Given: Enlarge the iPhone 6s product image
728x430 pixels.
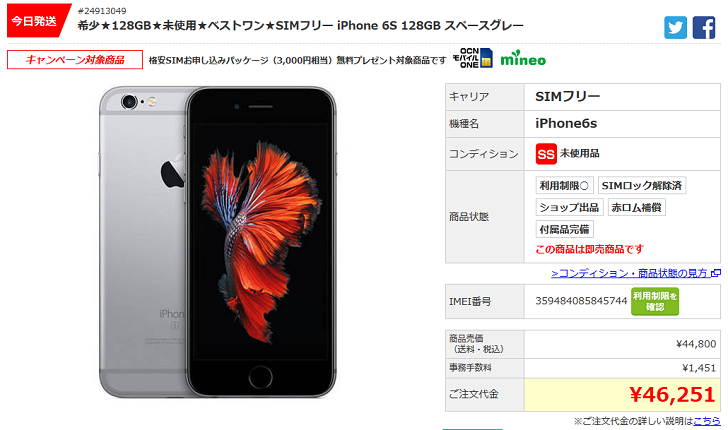Looking at the screenshot, I should (217, 241).
